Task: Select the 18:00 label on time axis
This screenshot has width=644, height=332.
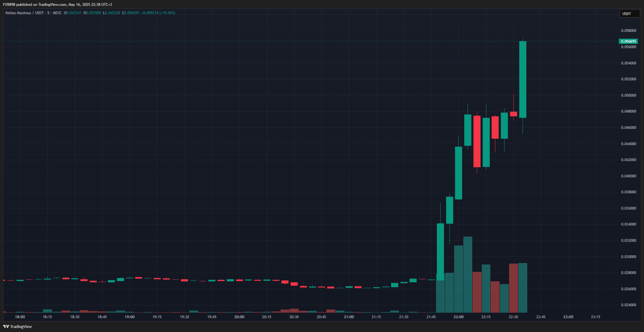Action: click(20, 317)
